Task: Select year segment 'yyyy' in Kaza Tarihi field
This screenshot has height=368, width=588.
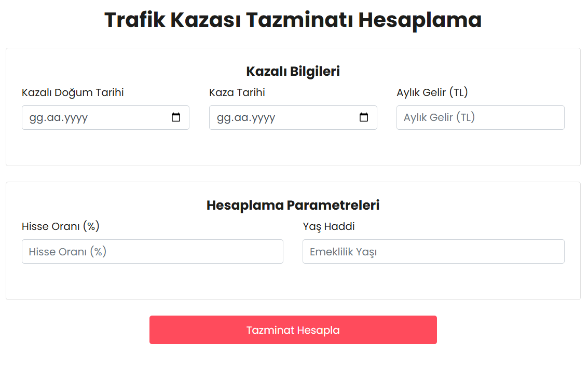Action: (262, 118)
